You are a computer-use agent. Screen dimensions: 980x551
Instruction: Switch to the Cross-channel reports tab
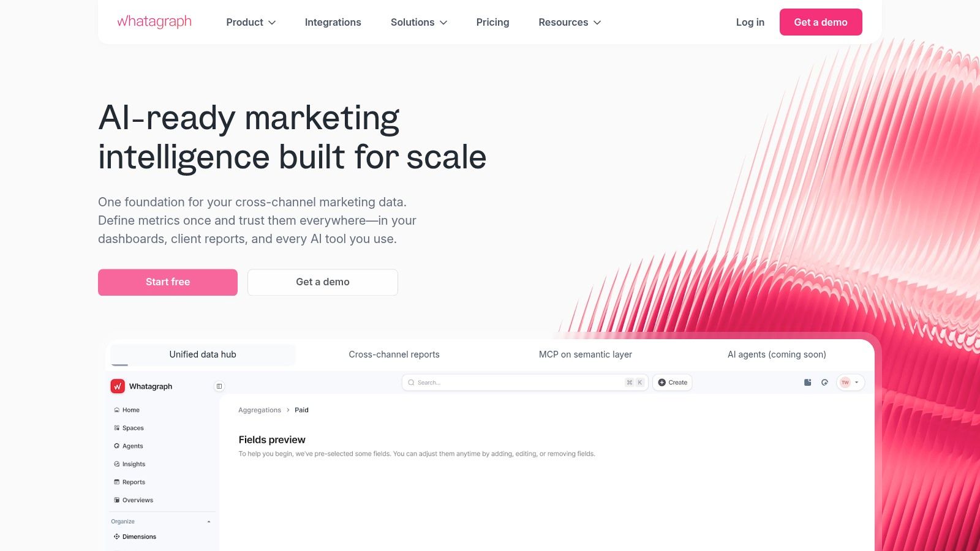(394, 354)
